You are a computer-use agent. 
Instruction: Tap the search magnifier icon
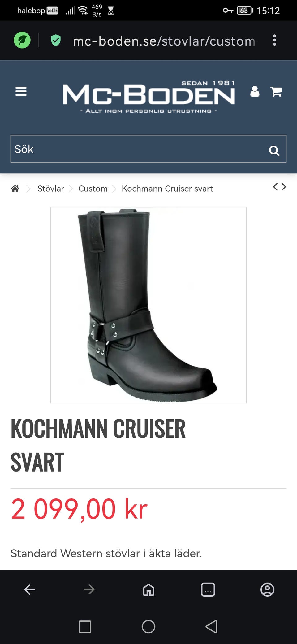point(274,150)
